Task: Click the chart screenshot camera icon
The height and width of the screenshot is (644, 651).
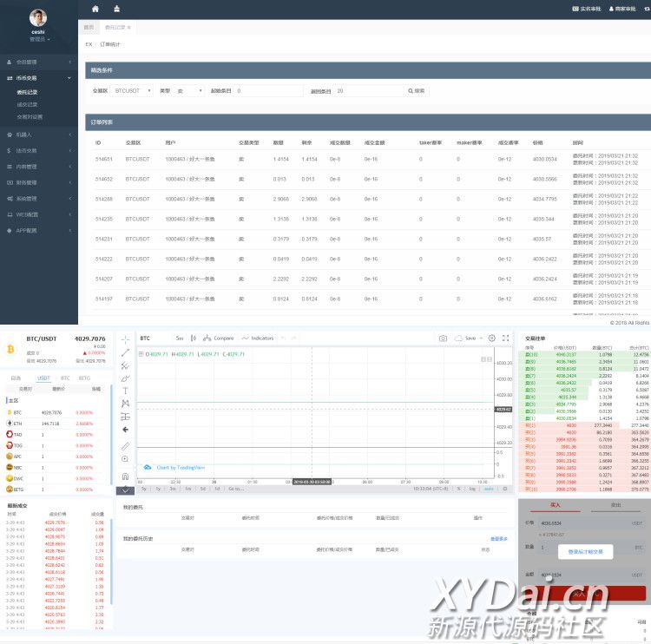Action: 443,338
